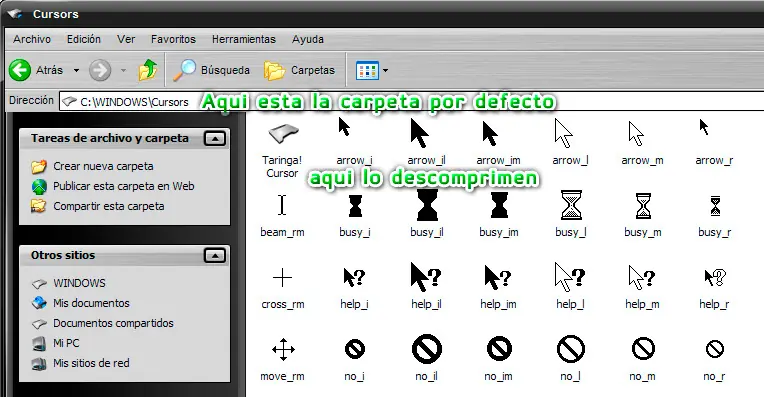Click Crear nueva carpeta
764x397 pixels.
(x=92, y=167)
